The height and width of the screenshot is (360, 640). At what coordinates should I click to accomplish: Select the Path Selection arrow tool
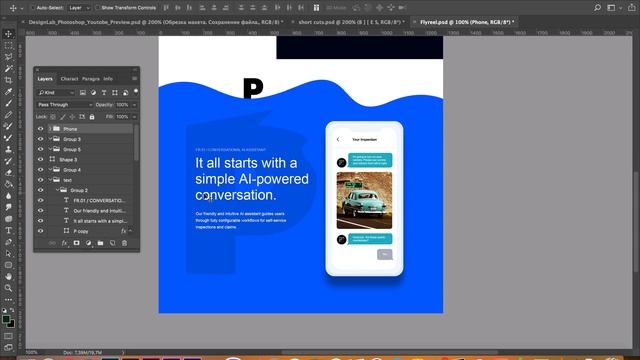pos(8,253)
